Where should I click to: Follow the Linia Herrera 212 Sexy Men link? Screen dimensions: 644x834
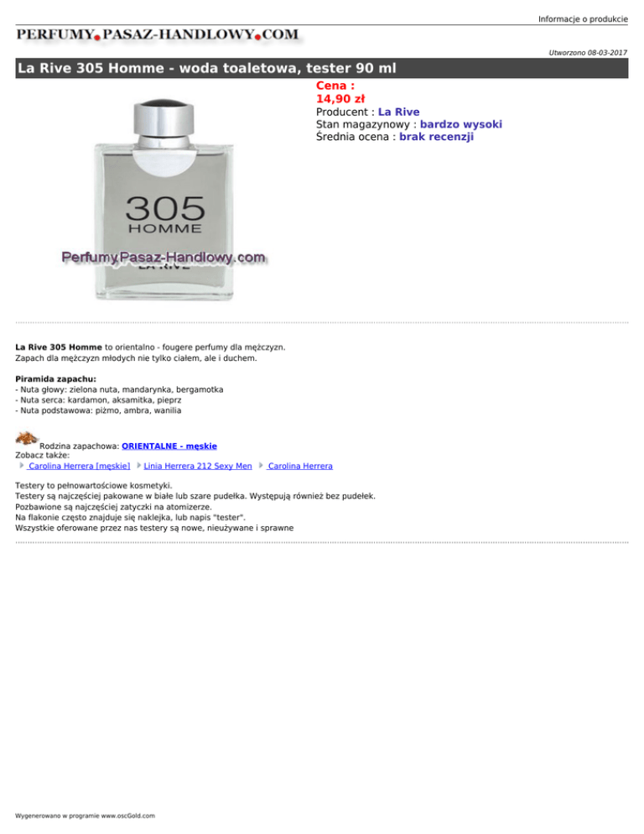(x=198, y=466)
